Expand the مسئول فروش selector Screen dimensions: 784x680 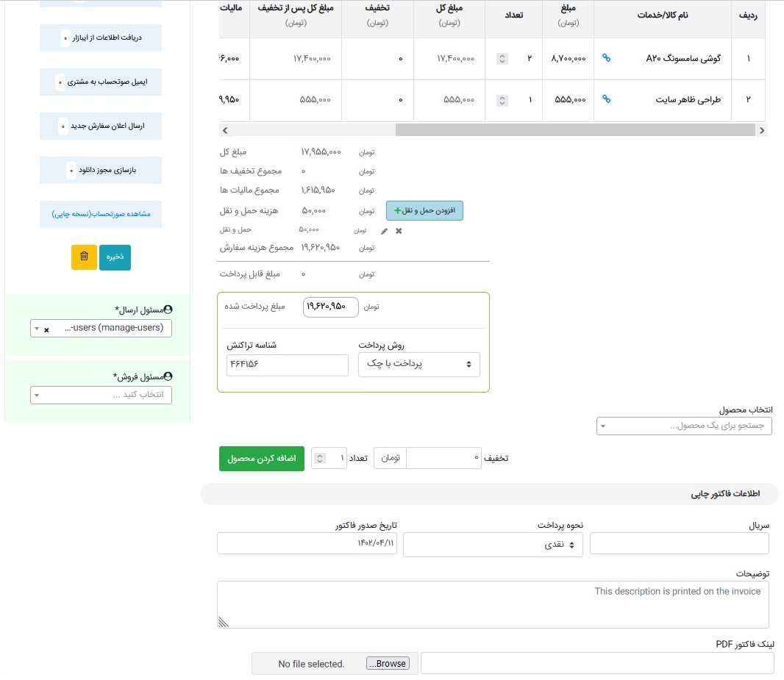101,395
